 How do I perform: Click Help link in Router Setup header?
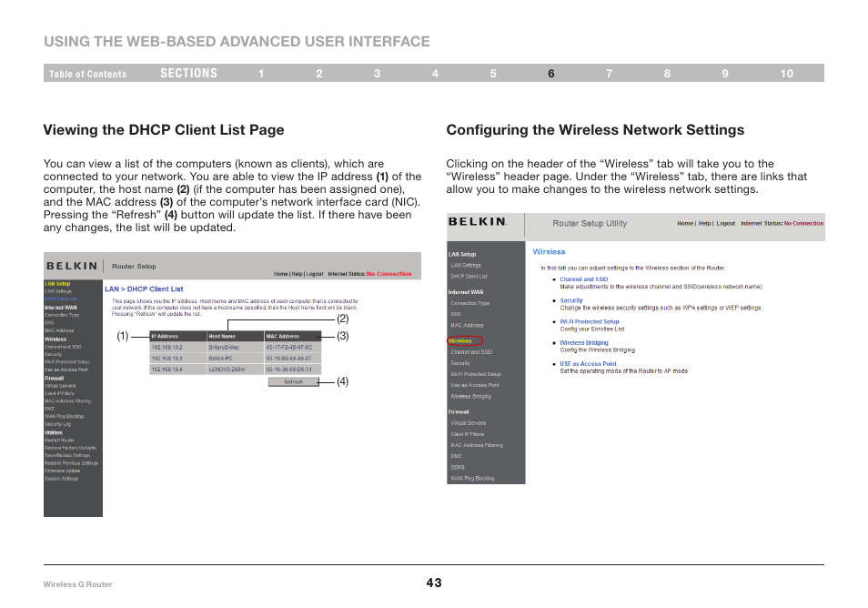tap(298, 274)
